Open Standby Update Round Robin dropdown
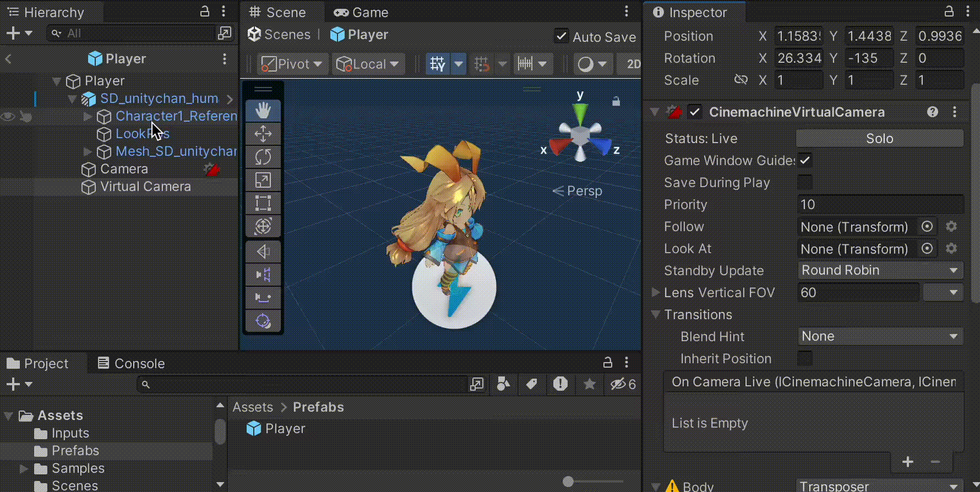Viewport: 980px width, 492px height. tap(880, 270)
